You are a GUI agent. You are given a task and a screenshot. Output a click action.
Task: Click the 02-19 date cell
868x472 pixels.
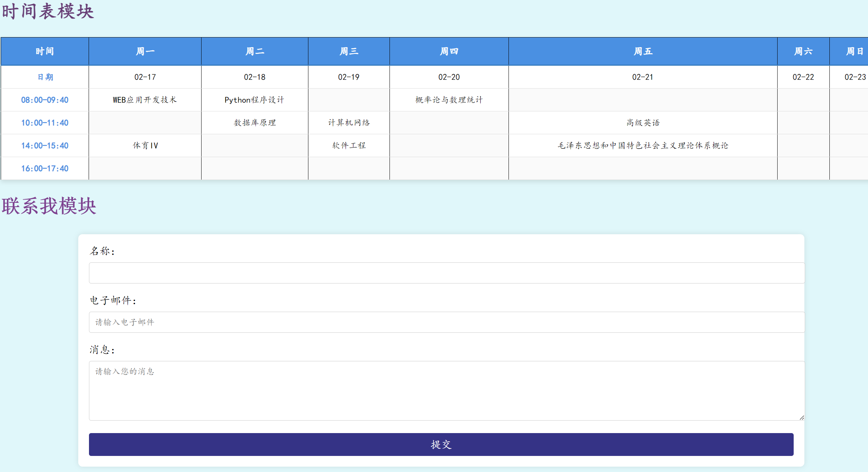pyautogui.click(x=349, y=77)
